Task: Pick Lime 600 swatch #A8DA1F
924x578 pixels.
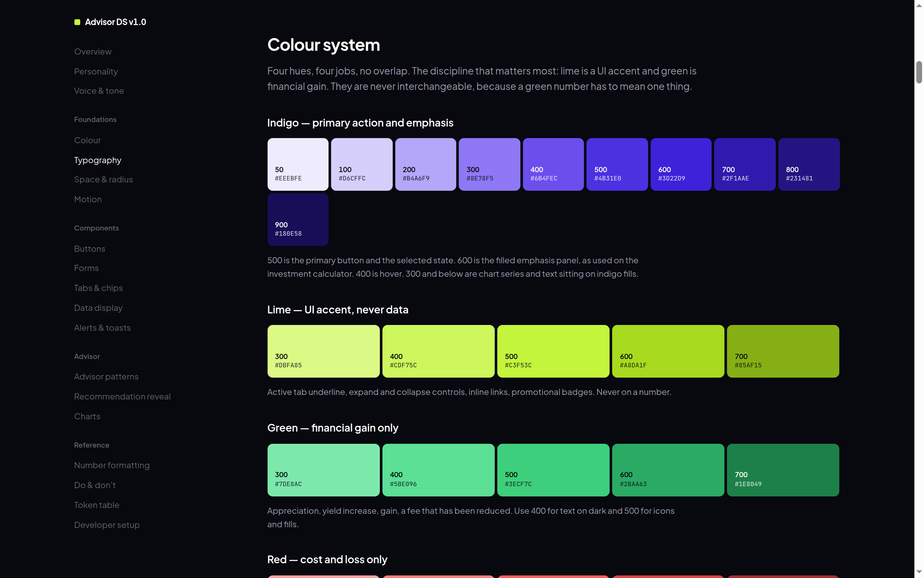Action: pyautogui.click(x=668, y=351)
